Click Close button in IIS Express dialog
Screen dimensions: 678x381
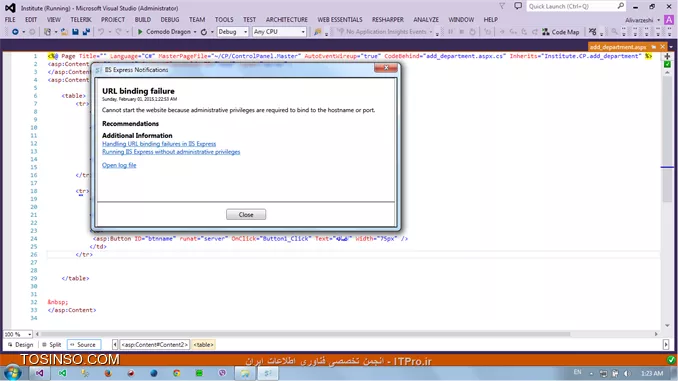[246, 215]
